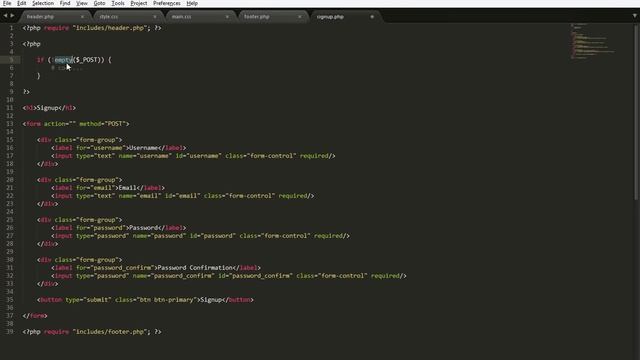Click line number 1 in the gutter
The width and height of the screenshot is (640, 360).
11,28
